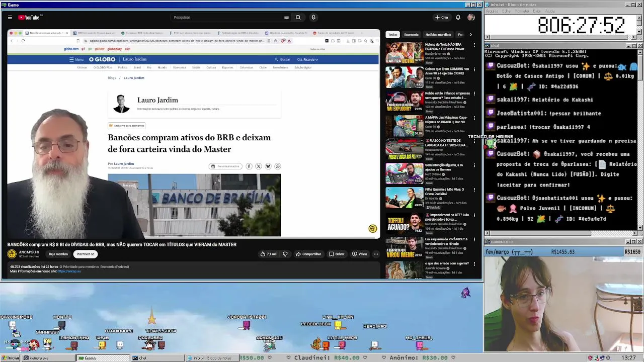Open the 'Olá, Ricardo' dropdown on O Globo
Image resolution: width=644 pixels, height=362 pixels.
(307, 59)
